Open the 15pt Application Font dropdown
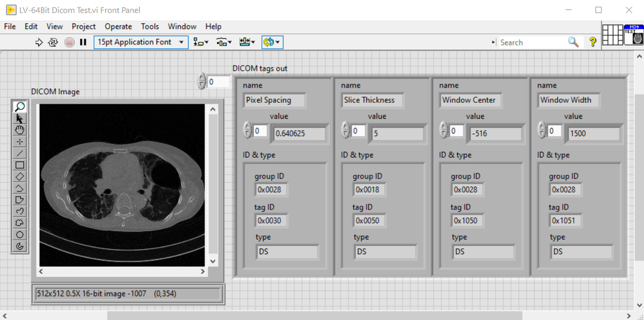 click(141, 42)
